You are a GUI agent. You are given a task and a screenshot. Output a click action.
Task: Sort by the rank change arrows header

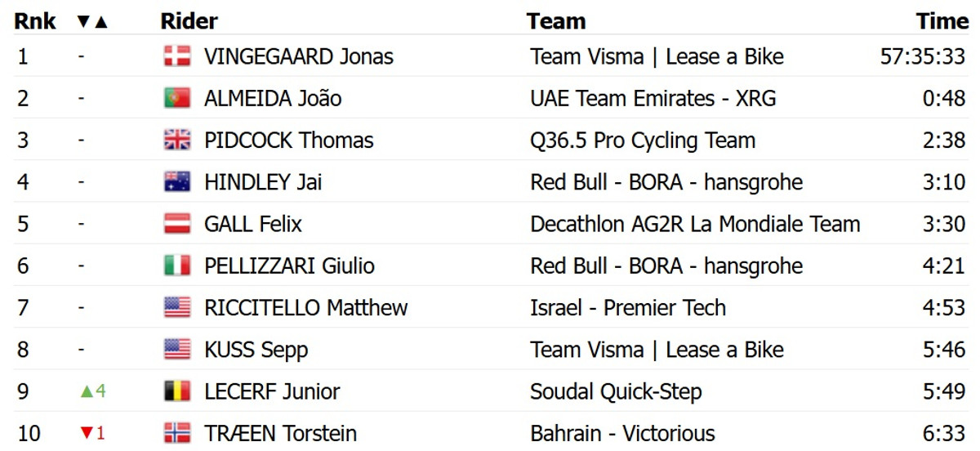(92, 21)
